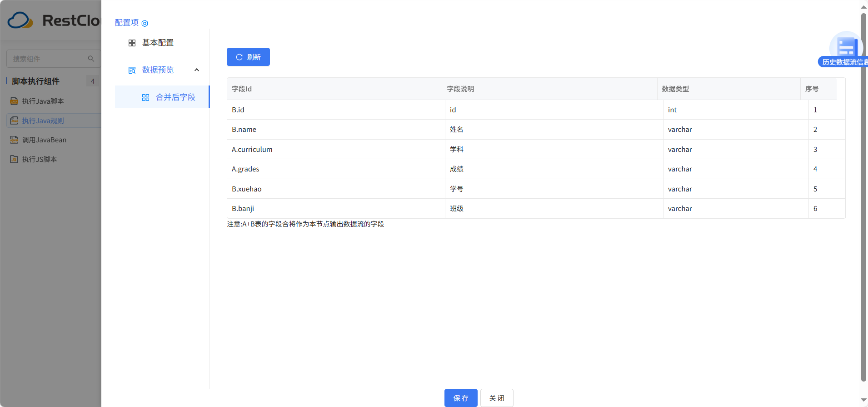This screenshot has height=407, width=868.
Task: Click the 关闭 close button
Action: pyautogui.click(x=497, y=398)
